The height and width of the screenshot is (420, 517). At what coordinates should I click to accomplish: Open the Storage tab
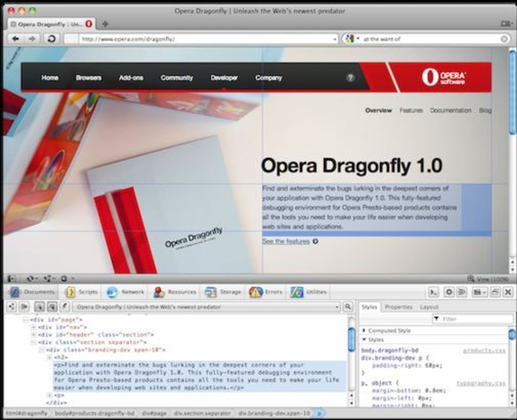coord(223,292)
